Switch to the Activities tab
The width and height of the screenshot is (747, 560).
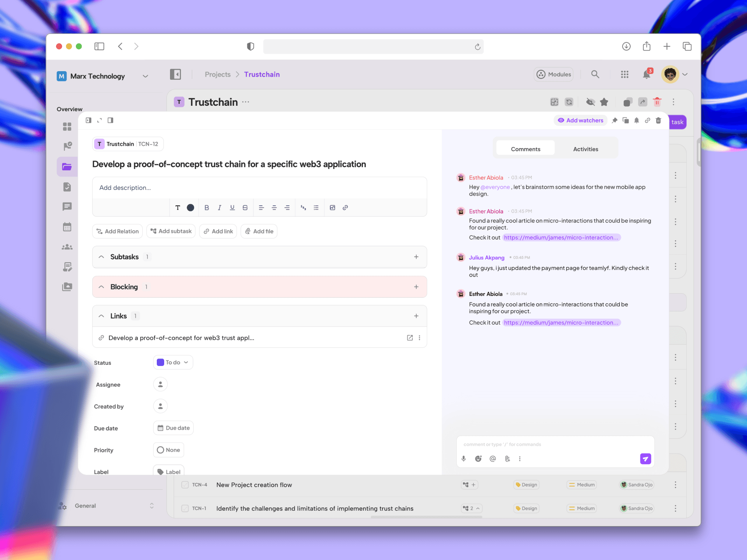coord(585,149)
